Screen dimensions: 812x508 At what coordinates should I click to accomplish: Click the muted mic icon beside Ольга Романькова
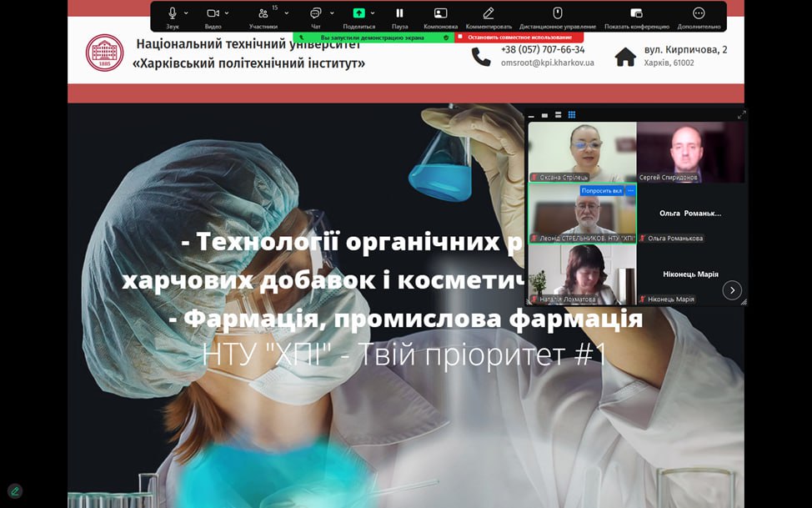pos(643,239)
